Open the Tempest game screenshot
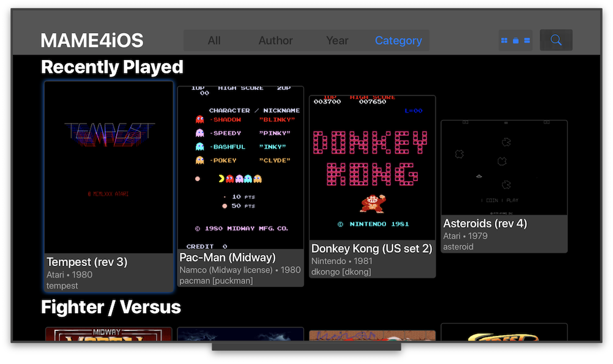 pyautogui.click(x=109, y=168)
